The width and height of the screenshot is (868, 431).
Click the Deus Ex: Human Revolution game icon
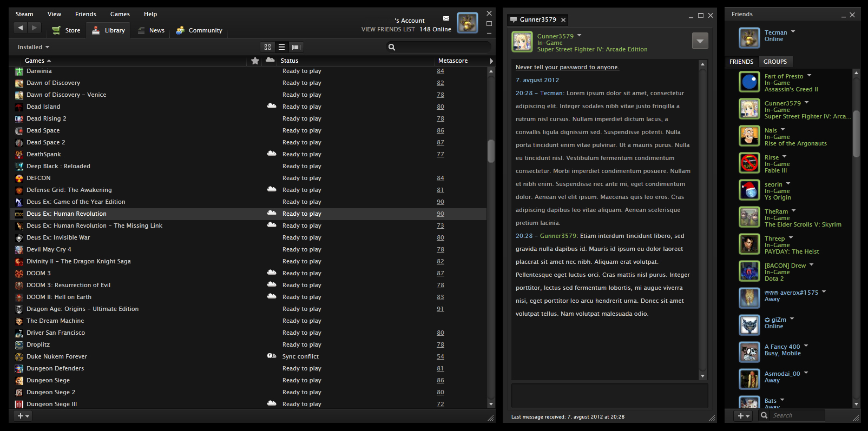coord(19,214)
